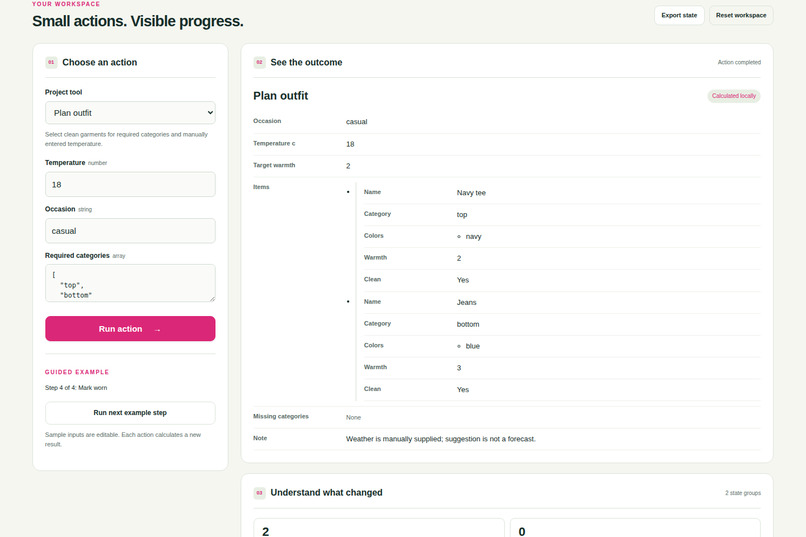Click the Jeans item name

point(466,302)
